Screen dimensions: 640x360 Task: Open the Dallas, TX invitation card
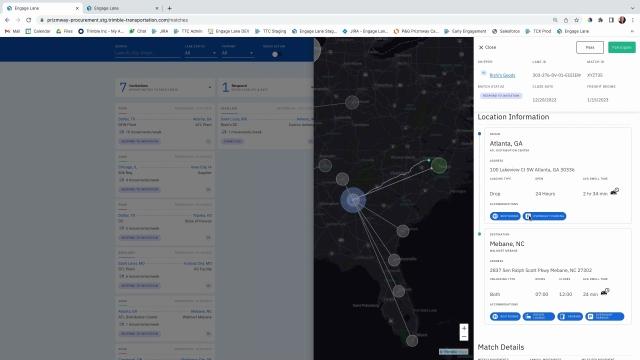point(164,125)
